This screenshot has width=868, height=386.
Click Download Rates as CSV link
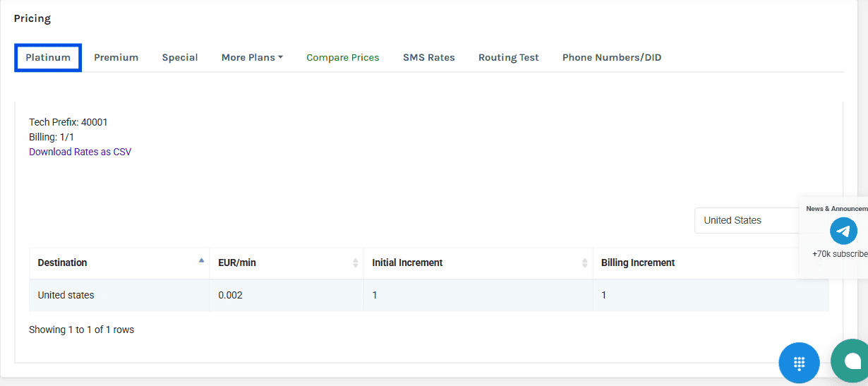(80, 152)
